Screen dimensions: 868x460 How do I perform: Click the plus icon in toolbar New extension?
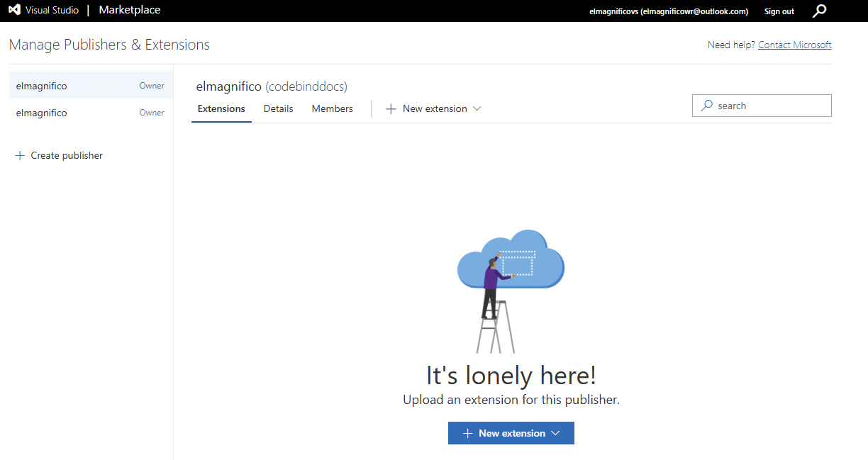coord(391,108)
